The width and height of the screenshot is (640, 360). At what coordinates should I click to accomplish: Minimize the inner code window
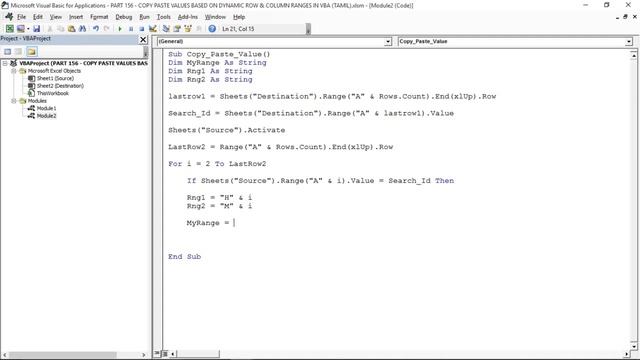617,17
